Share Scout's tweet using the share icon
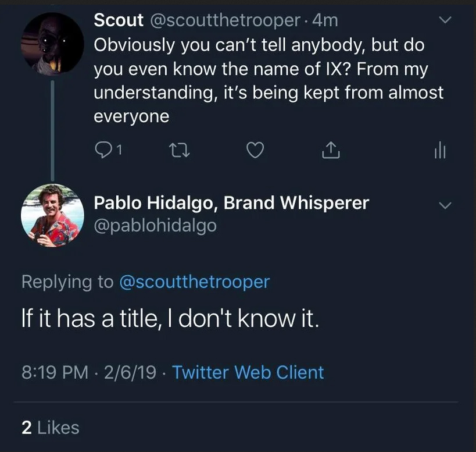The width and height of the screenshot is (476, 452). click(330, 151)
